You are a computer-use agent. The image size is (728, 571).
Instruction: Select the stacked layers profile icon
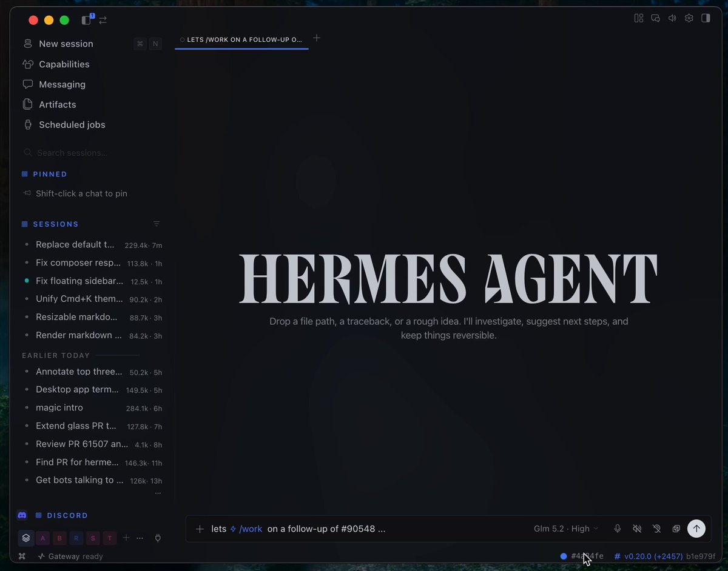pos(25,538)
